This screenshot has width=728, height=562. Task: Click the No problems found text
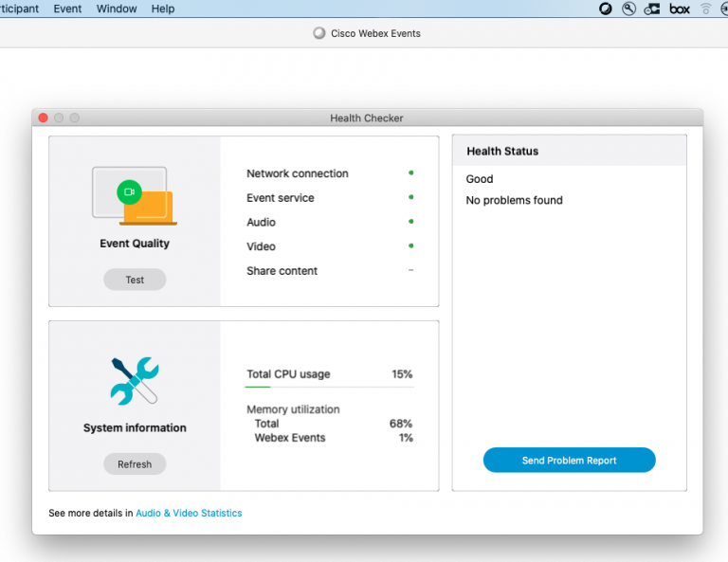click(514, 200)
